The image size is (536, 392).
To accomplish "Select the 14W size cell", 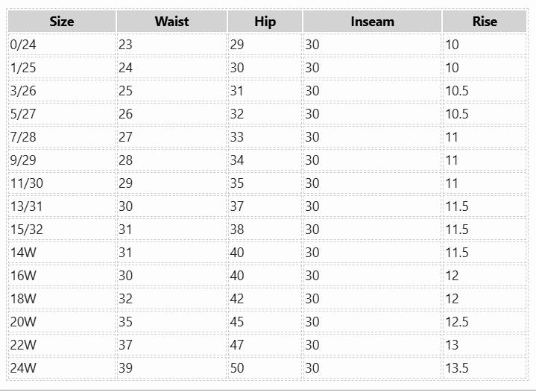I will click(24, 253).
